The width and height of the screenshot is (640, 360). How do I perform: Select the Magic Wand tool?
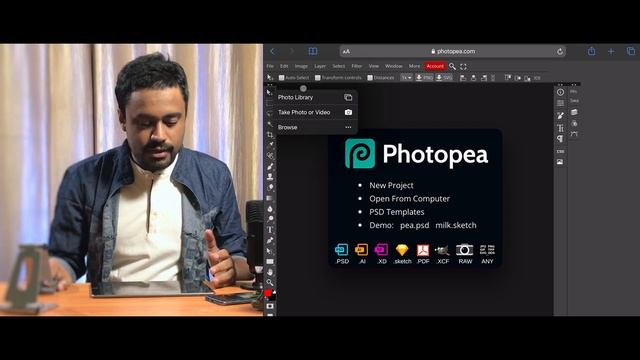[x=270, y=124]
